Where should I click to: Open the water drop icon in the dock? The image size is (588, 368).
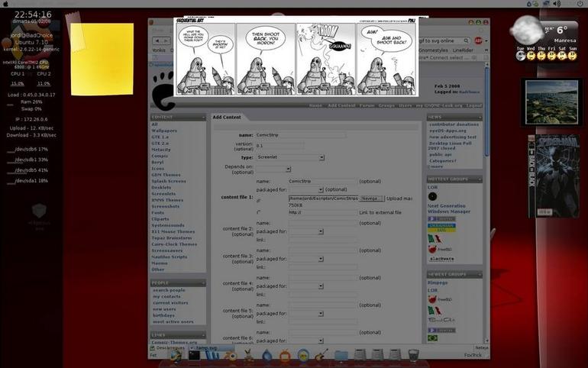[x=267, y=356]
